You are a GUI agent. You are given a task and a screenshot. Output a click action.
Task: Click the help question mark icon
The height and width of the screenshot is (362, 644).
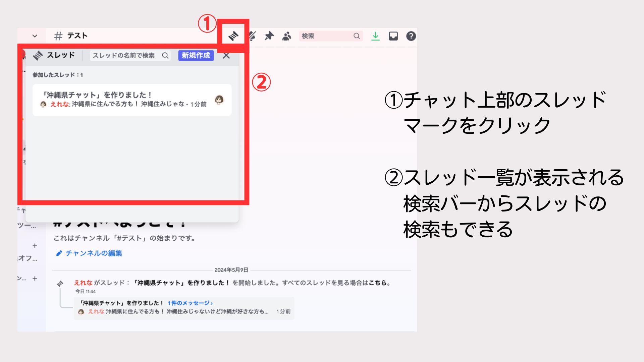click(x=411, y=36)
